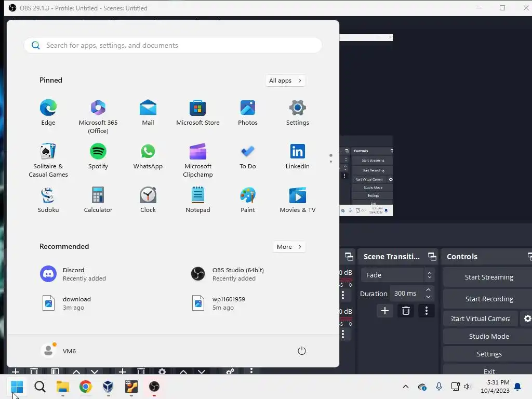This screenshot has width=532, height=399.
Task: Show More recommended items
Action: (x=289, y=247)
